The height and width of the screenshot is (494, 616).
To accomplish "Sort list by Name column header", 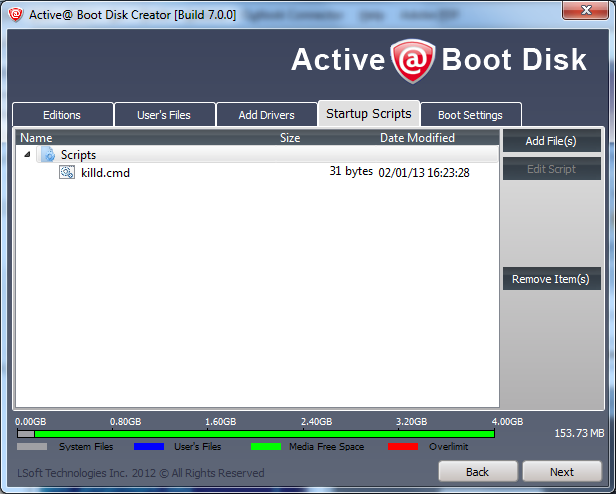I will (x=36, y=138).
